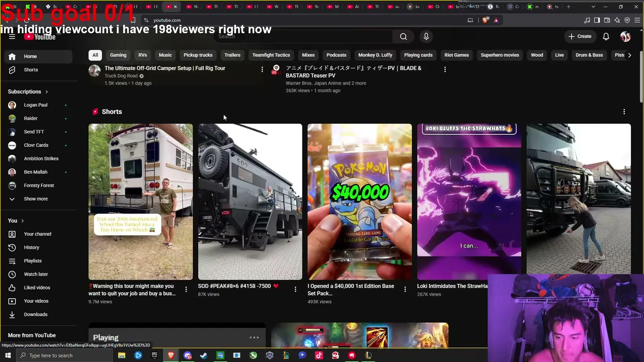Viewport: 644px width, 362px height.
Task: Open the YouTube guide hamburger menu
Action: [12, 36]
